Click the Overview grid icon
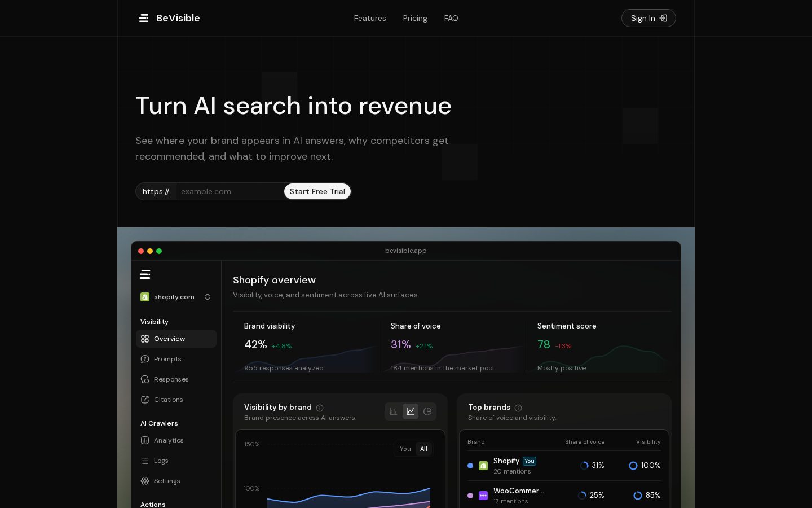Viewport: 812px width, 508px height. point(145,339)
